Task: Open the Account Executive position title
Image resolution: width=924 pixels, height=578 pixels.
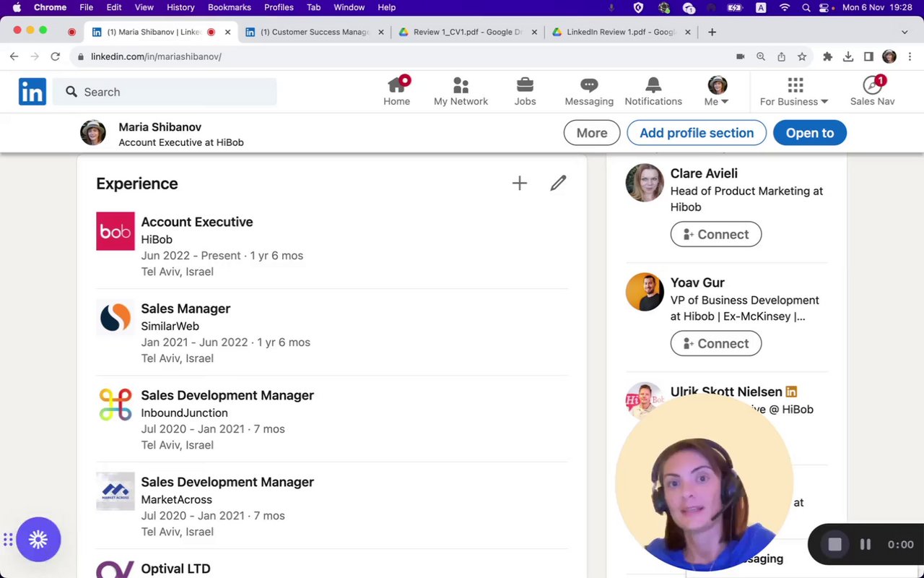Action: [x=197, y=222]
